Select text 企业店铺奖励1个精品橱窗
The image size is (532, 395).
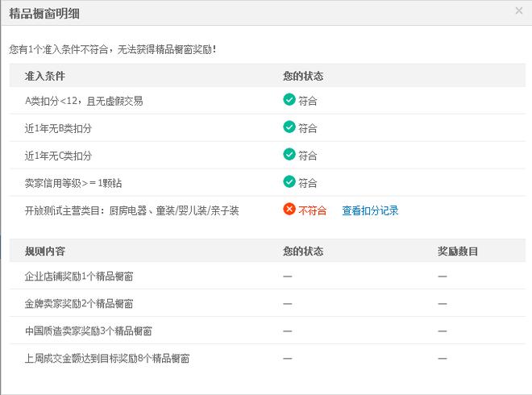click(x=79, y=276)
